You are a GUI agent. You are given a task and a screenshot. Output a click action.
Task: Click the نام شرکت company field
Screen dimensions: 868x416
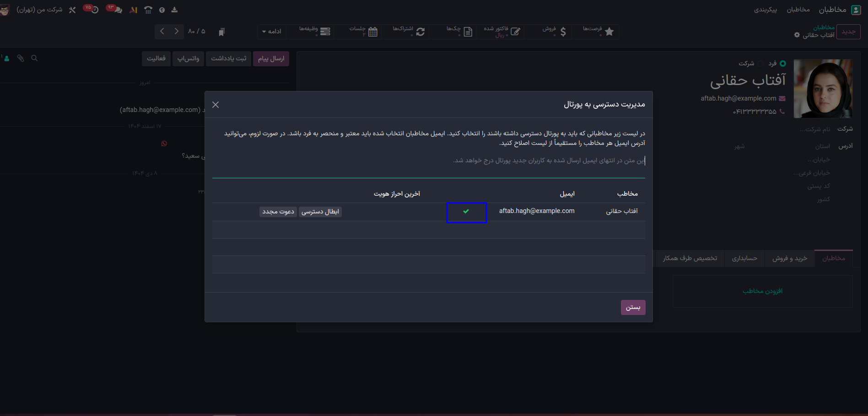(814, 129)
